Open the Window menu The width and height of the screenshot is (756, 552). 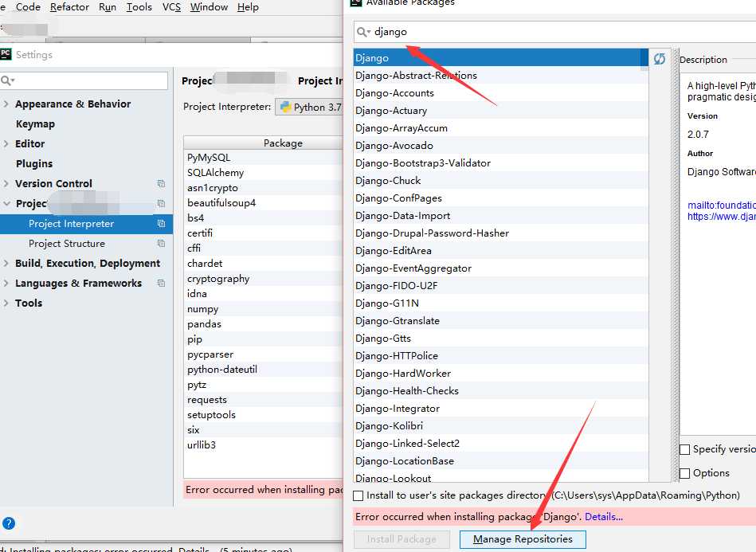(209, 7)
